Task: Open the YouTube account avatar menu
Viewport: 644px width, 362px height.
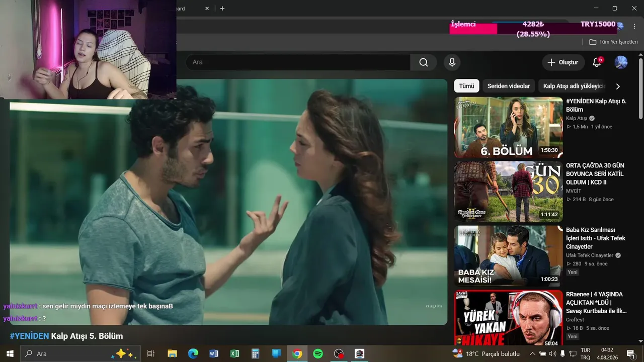Action: (621, 62)
